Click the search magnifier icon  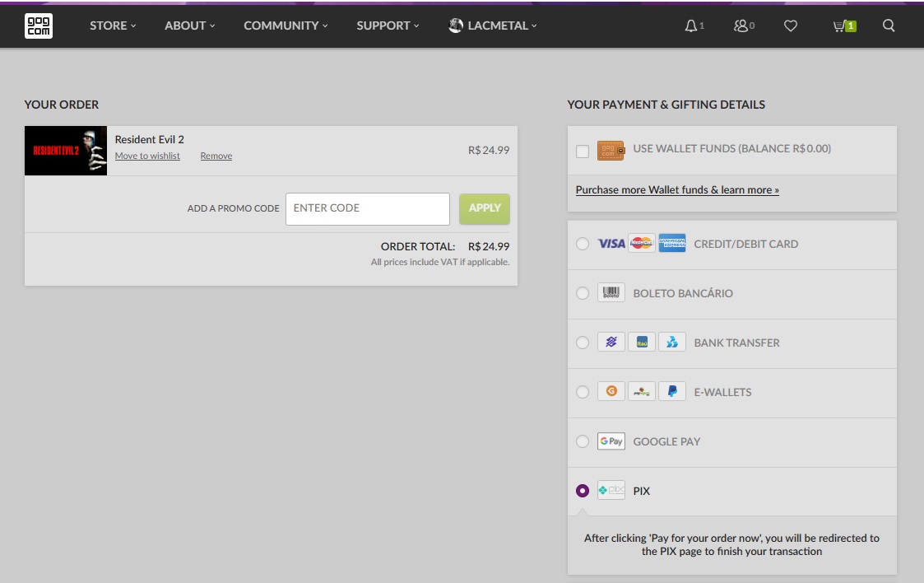(889, 26)
